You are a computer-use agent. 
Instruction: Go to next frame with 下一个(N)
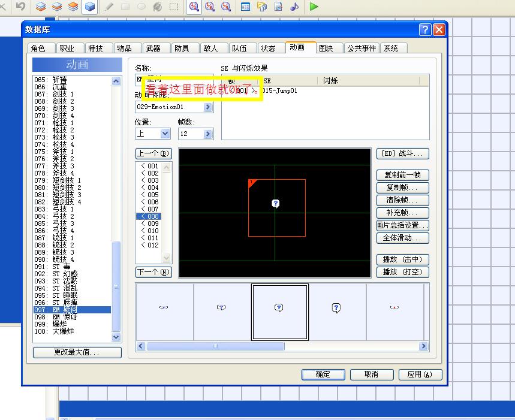153,272
